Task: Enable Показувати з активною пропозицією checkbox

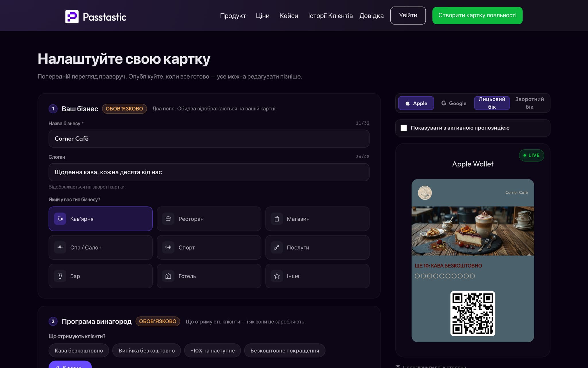Action: tap(404, 128)
